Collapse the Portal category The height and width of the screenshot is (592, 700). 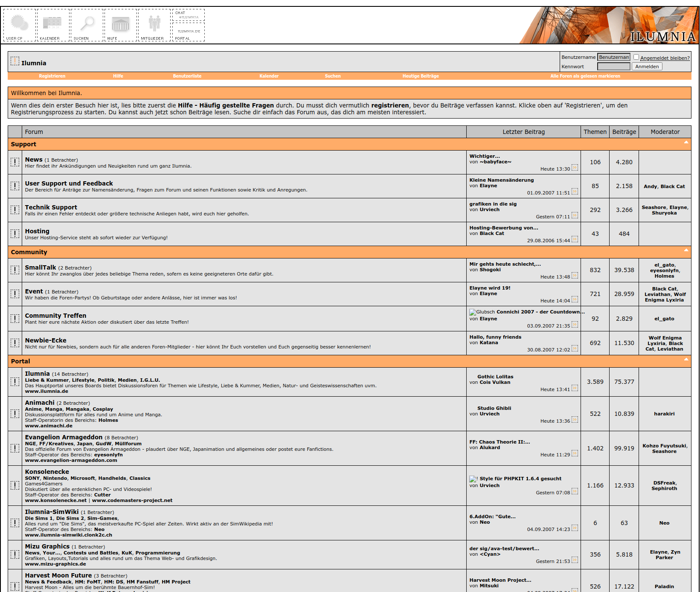686,360
